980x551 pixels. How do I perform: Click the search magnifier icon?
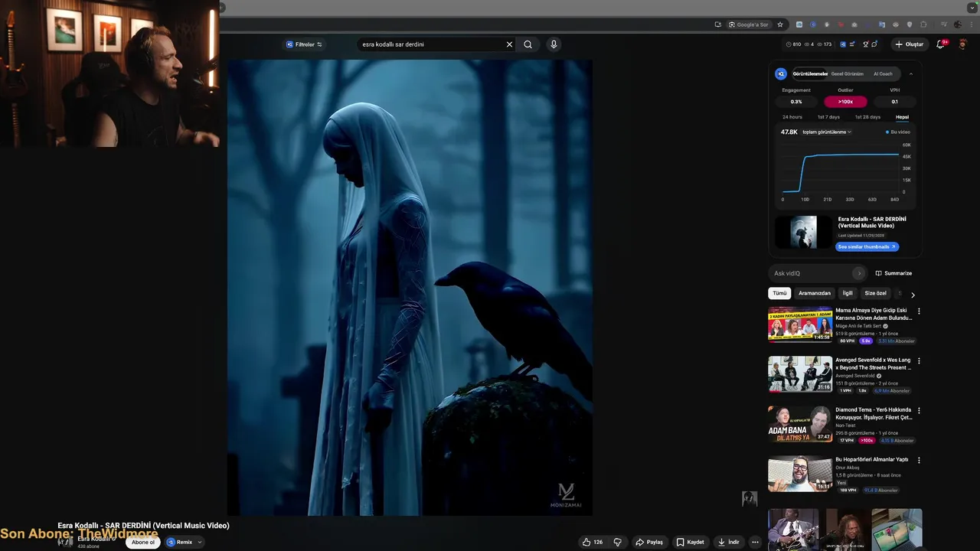[528, 44]
